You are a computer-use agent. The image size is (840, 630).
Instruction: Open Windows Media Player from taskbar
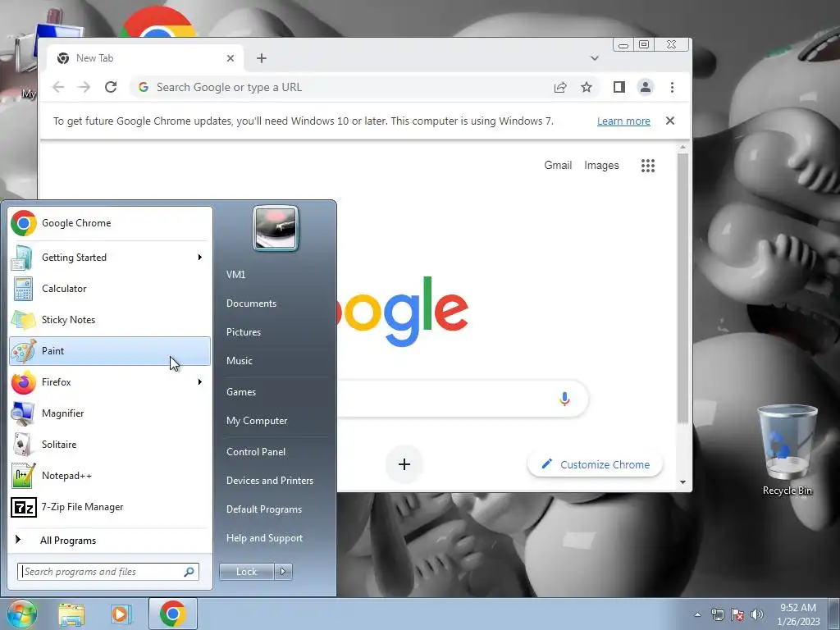point(121,614)
